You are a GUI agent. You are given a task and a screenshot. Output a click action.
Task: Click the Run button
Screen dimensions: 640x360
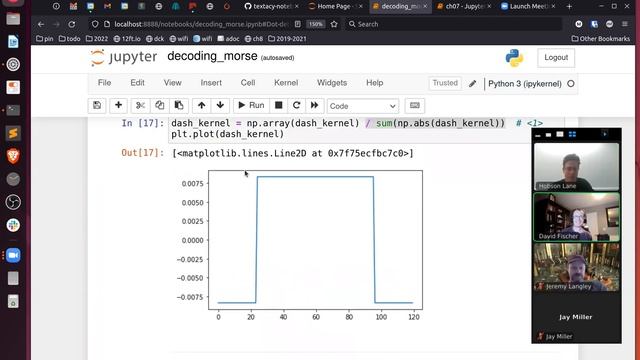click(x=251, y=105)
